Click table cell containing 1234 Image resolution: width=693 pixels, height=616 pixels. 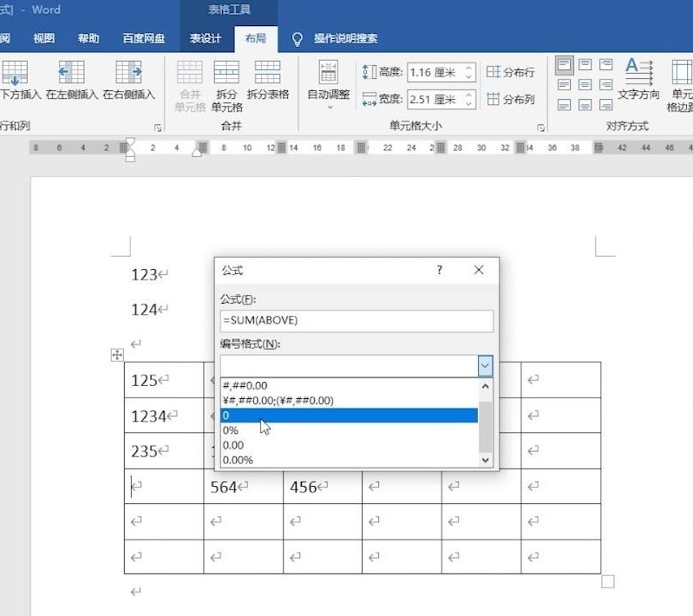point(164,416)
